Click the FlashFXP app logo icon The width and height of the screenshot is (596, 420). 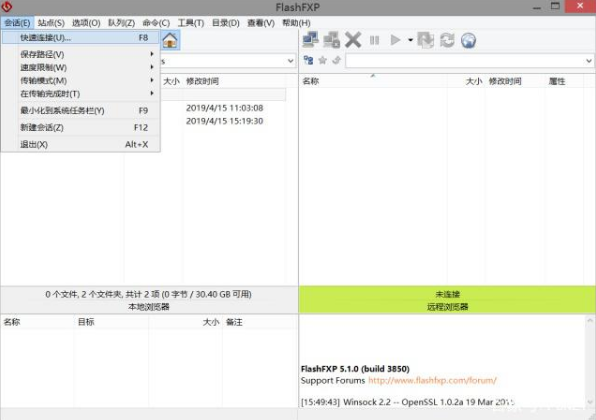[7, 6]
